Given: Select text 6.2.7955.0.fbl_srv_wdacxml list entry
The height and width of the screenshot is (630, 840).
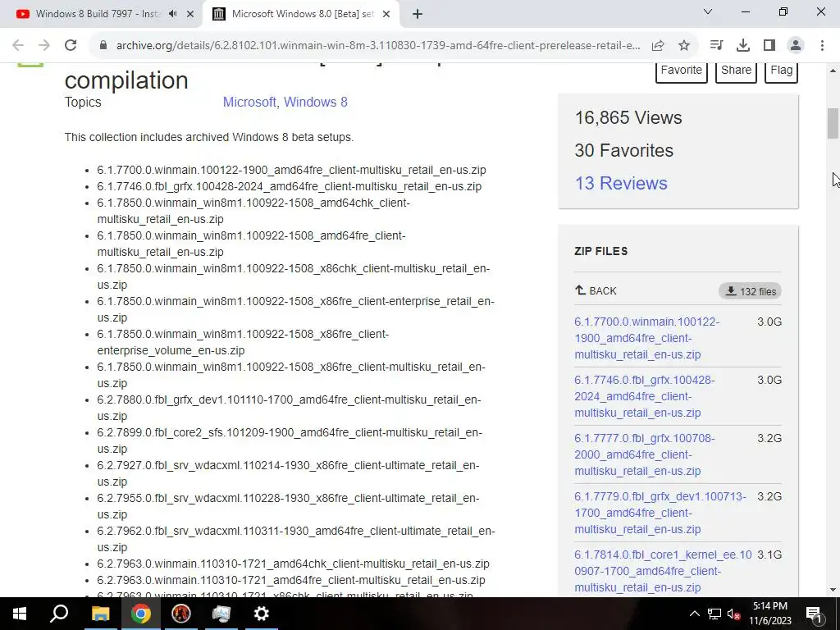Looking at the screenshot, I should point(288,505).
